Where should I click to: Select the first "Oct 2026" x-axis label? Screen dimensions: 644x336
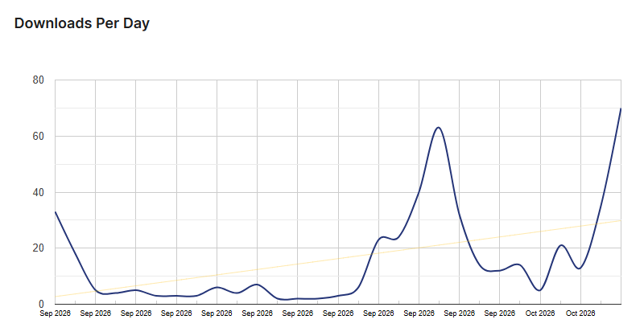[540, 313]
